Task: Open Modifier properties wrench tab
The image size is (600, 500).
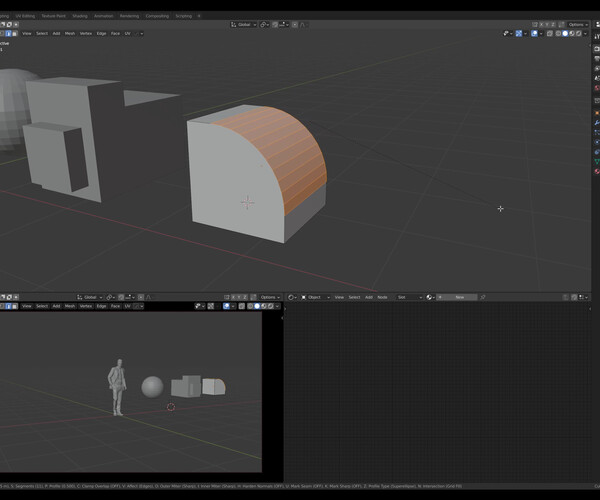Action: (597, 123)
